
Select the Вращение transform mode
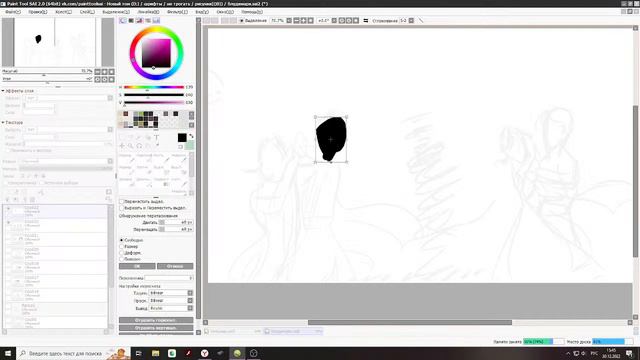pos(122,259)
